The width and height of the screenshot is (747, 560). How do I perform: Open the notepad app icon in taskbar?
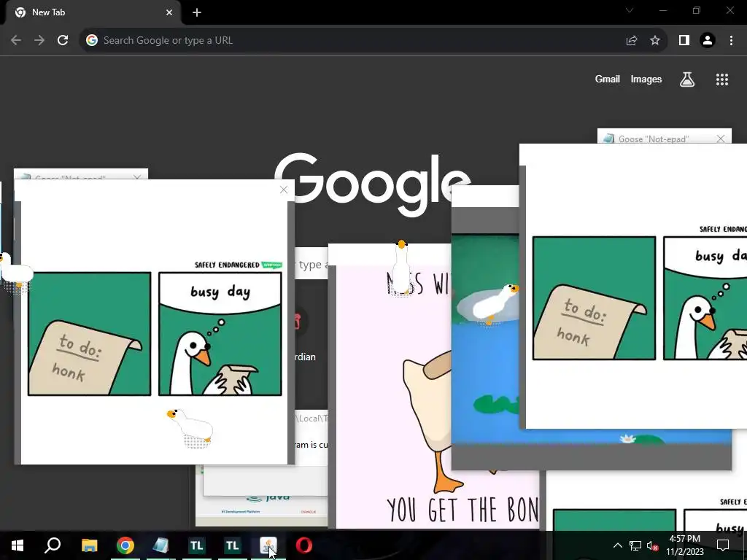161,545
